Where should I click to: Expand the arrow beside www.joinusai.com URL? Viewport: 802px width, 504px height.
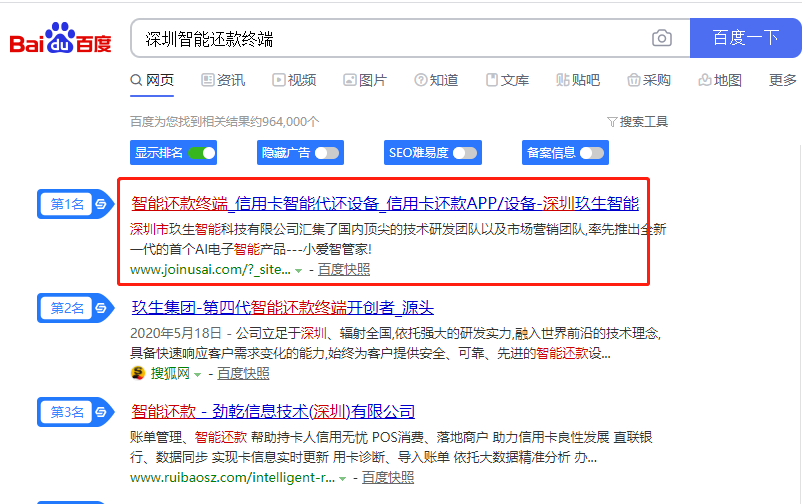[299, 270]
